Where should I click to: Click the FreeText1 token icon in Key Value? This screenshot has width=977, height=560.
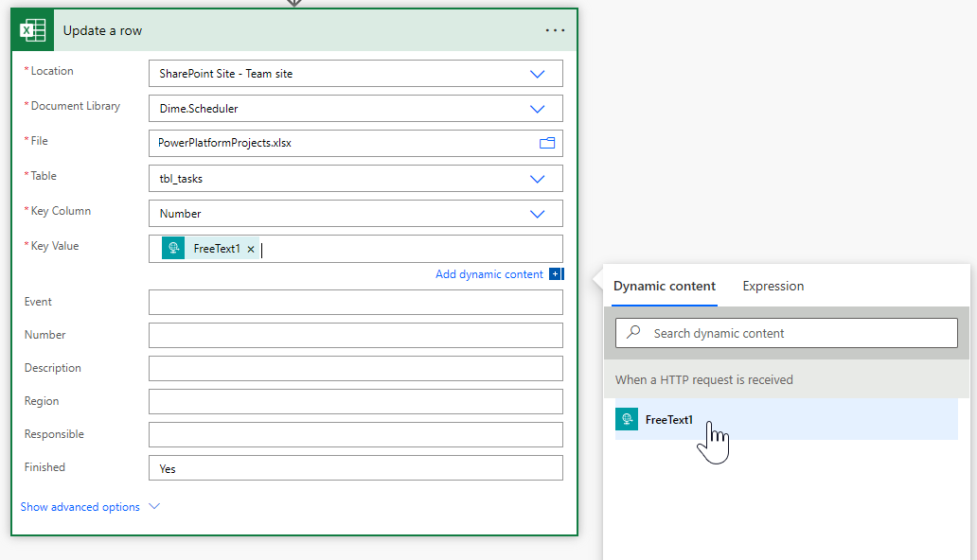point(174,249)
